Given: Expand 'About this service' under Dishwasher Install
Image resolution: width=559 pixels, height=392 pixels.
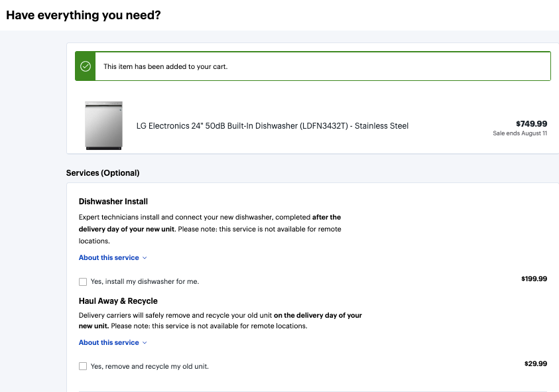Looking at the screenshot, I should click(x=113, y=257).
